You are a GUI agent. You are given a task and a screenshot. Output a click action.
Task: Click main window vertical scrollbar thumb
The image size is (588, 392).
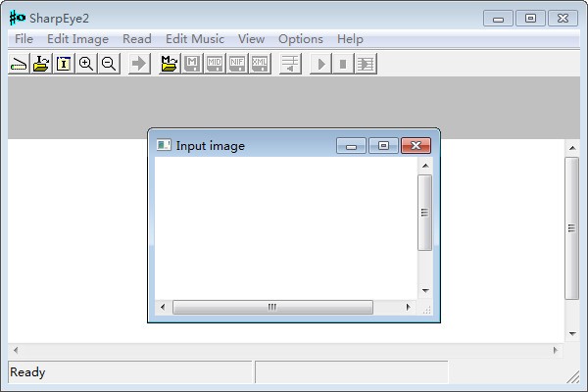point(572,228)
